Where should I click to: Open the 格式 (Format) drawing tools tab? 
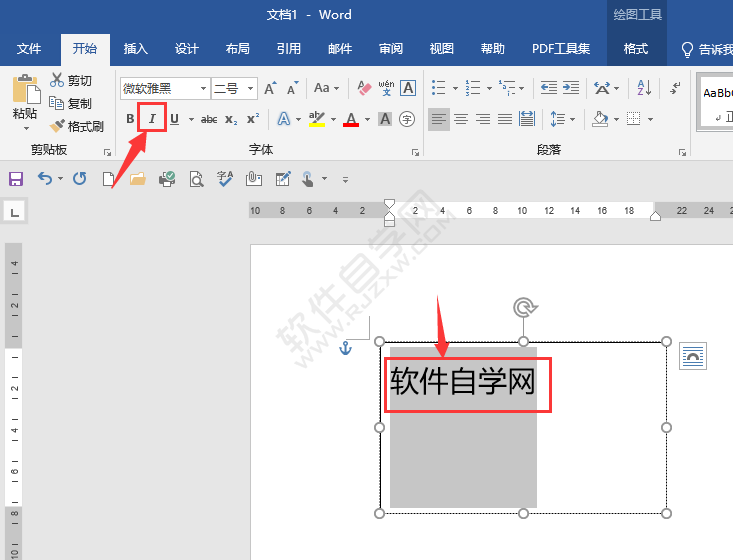tap(636, 49)
